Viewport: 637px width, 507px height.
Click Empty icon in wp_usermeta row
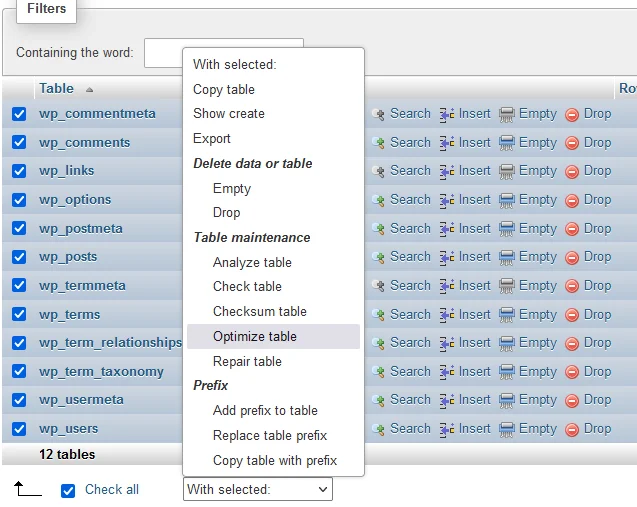click(507, 401)
